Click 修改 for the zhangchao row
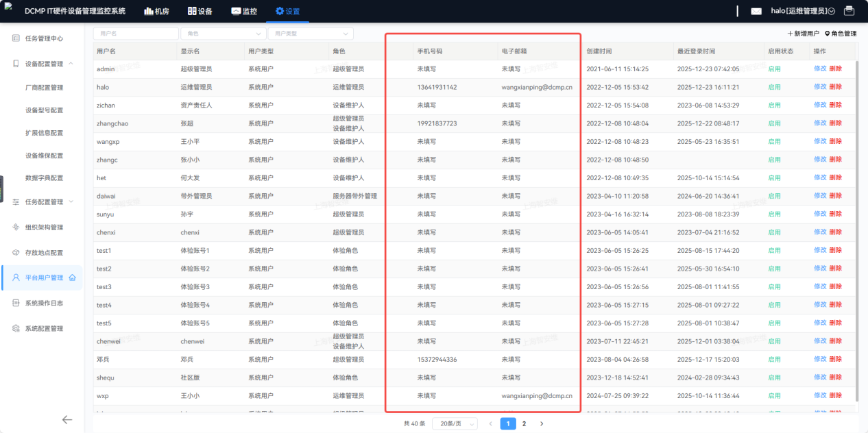868x433 pixels. coord(820,123)
